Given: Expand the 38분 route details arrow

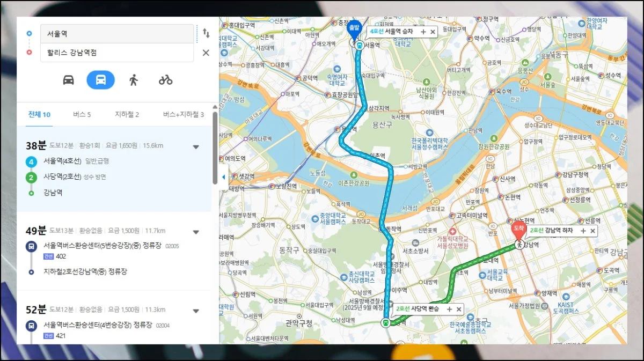Looking at the screenshot, I should coord(196,146).
